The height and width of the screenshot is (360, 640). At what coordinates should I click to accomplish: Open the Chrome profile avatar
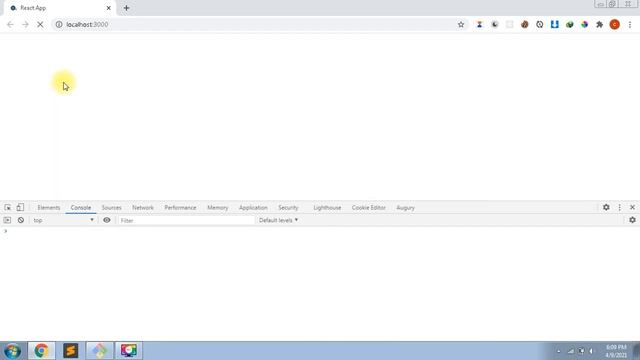(x=614, y=24)
